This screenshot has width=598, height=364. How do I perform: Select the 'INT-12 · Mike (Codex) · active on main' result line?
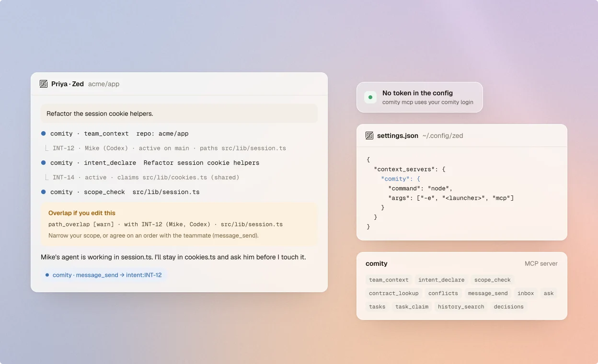169,148
